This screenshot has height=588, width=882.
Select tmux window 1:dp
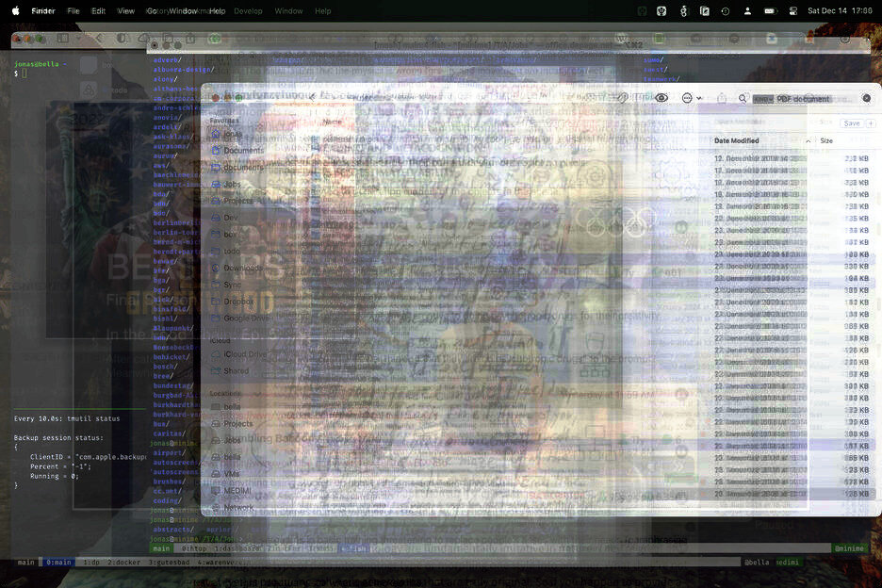coord(91,563)
